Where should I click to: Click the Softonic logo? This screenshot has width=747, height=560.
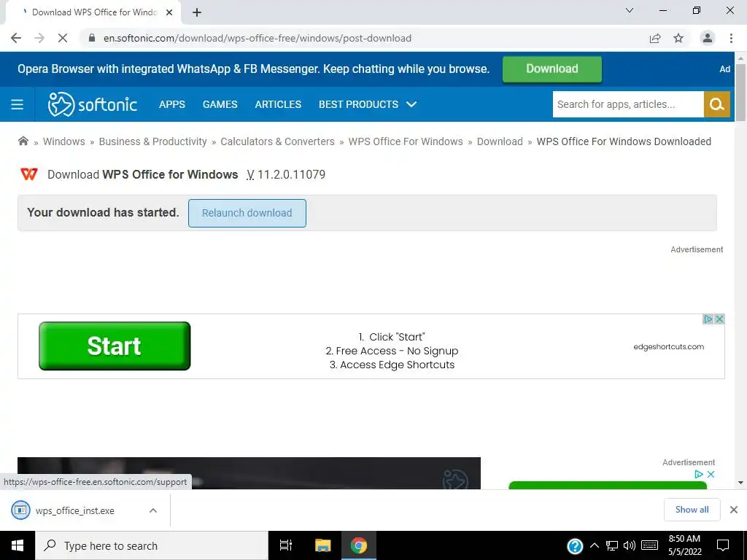93,104
